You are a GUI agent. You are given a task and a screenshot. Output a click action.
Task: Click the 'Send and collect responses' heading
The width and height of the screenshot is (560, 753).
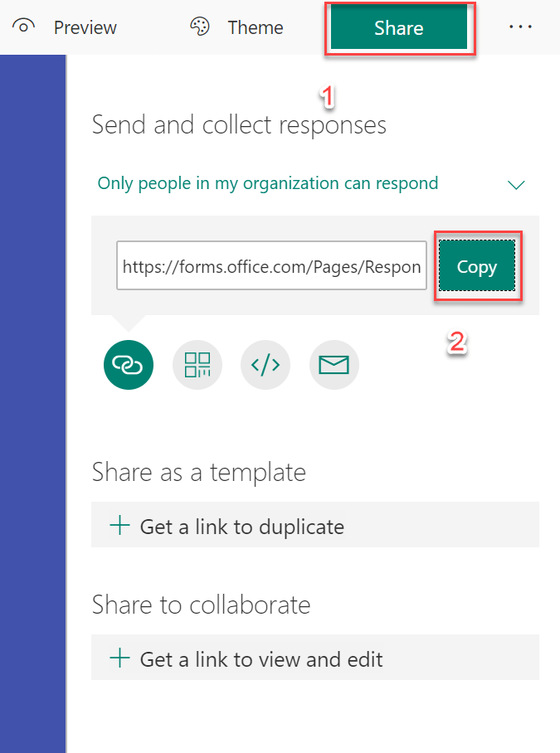[x=239, y=124]
